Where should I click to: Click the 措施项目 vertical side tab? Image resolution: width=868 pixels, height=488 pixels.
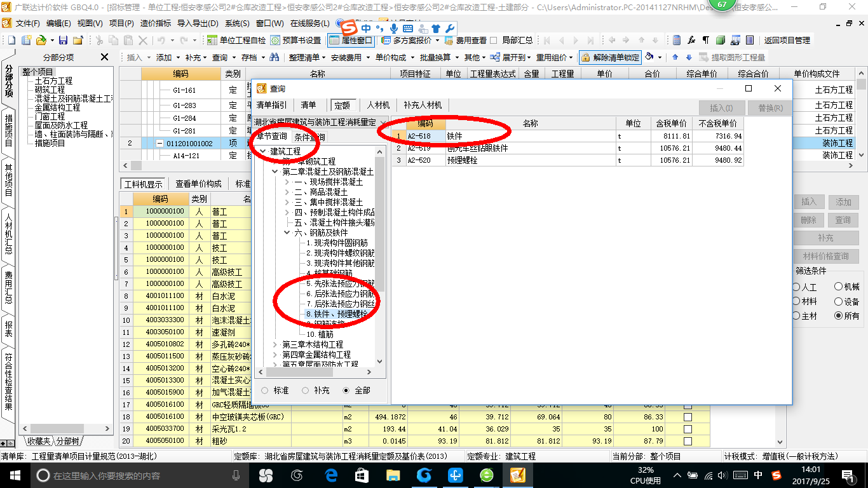8,130
